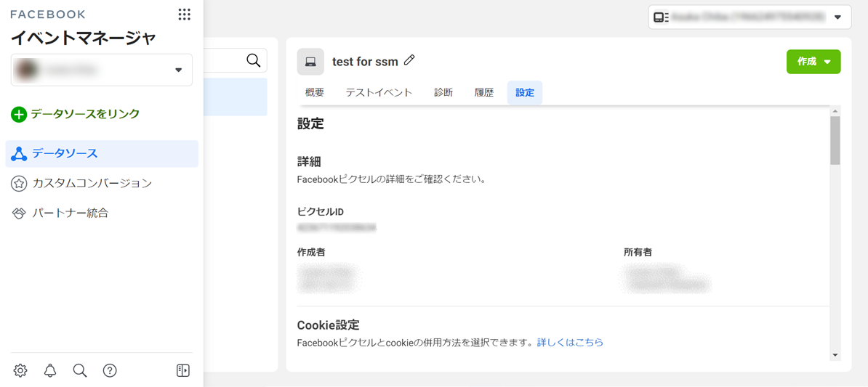
Task: Switch to the 診断 tab
Action: (x=443, y=92)
